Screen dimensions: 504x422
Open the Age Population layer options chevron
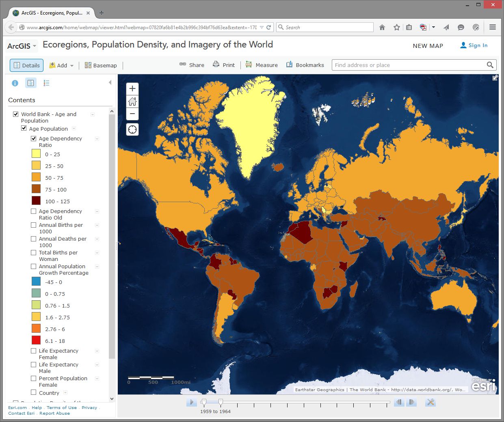click(x=74, y=128)
